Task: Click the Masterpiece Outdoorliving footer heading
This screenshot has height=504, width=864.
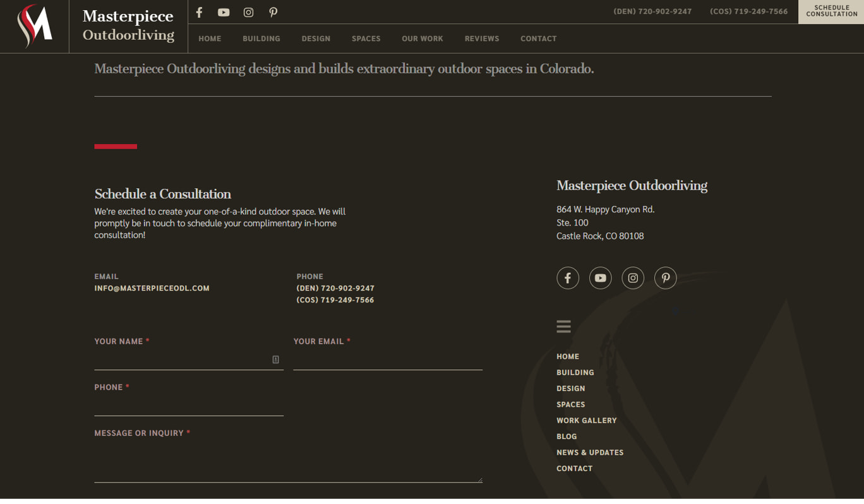Action: [x=632, y=185]
